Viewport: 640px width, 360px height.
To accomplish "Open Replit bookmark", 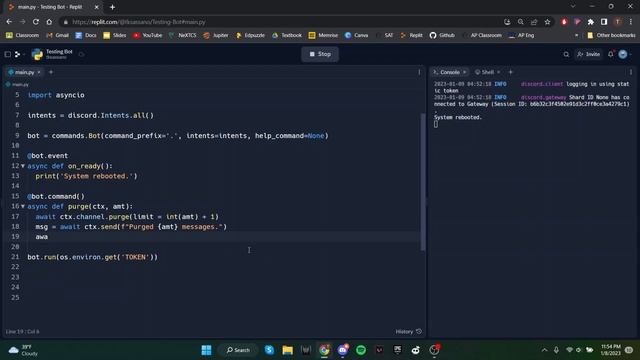I will coord(411,36).
